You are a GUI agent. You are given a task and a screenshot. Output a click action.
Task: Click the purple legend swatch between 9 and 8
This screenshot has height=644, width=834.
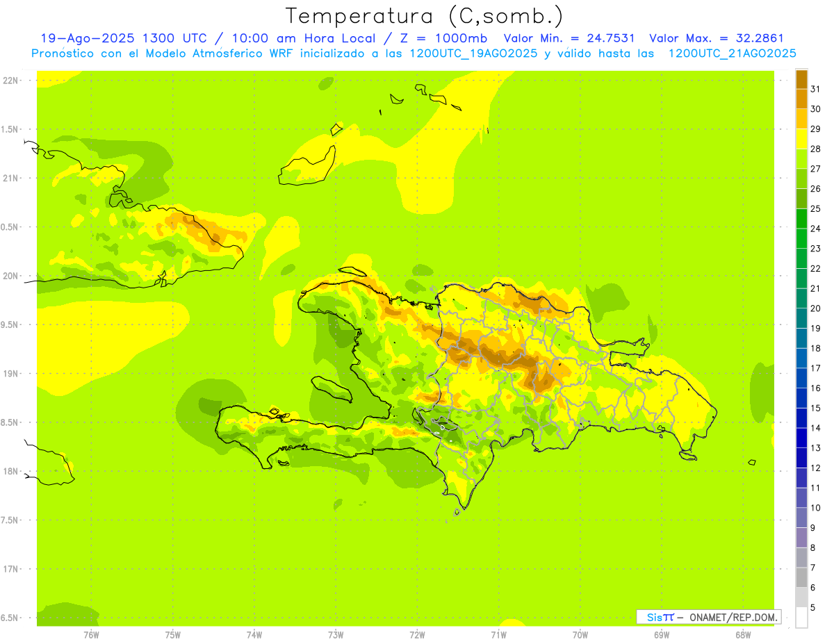click(801, 538)
